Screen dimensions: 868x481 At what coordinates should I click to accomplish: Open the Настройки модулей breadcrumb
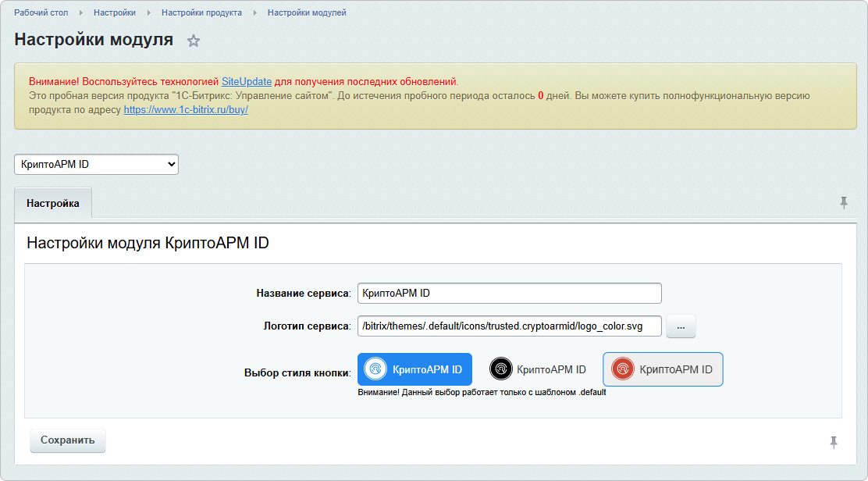tap(307, 12)
